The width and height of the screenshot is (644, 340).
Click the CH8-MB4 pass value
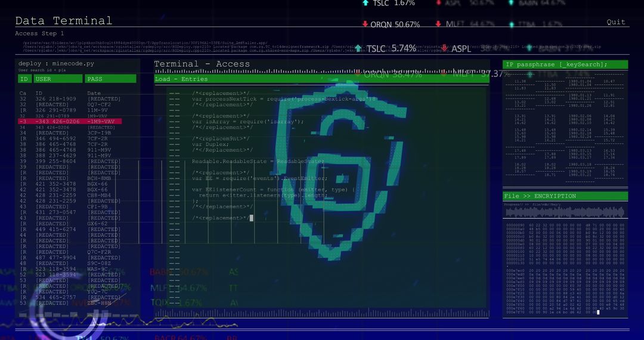click(x=99, y=196)
